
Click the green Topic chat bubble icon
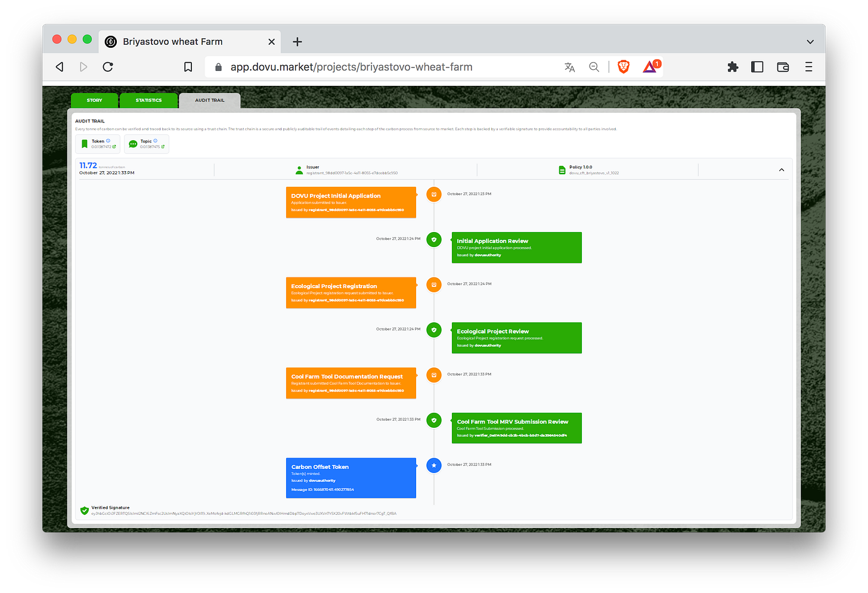pos(133,144)
